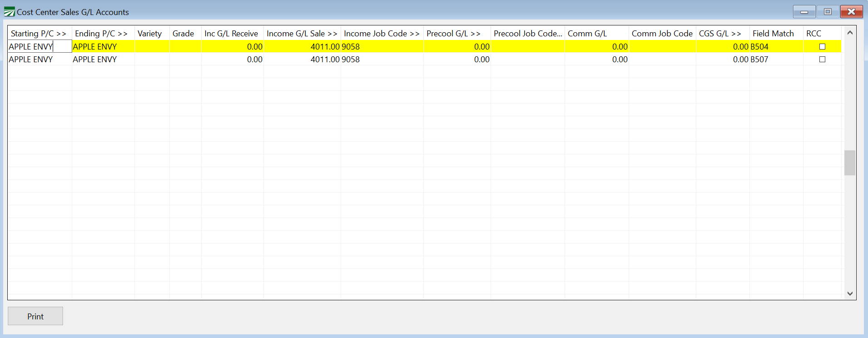The width and height of the screenshot is (868, 338).
Task: Click the Ending P/C >> column header
Action: tap(103, 33)
